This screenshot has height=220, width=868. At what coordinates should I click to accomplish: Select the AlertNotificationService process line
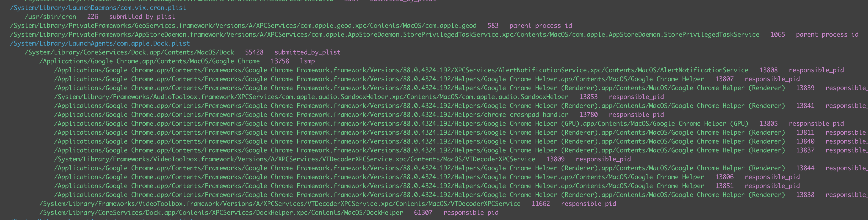[401, 70]
